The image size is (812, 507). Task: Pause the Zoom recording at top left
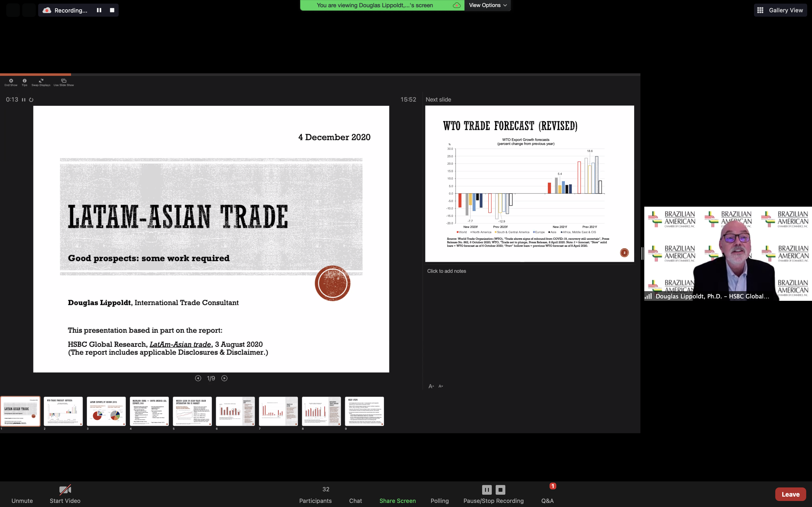pyautogui.click(x=99, y=10)
